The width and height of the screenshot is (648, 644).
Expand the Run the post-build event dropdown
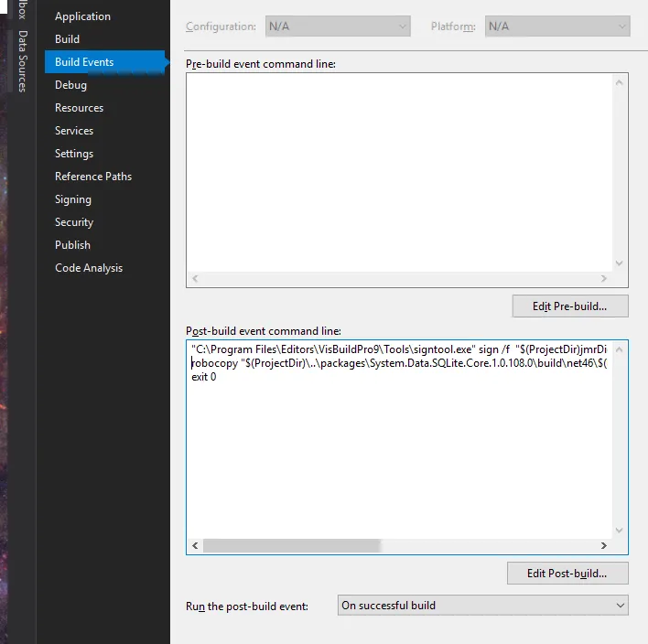482,606
